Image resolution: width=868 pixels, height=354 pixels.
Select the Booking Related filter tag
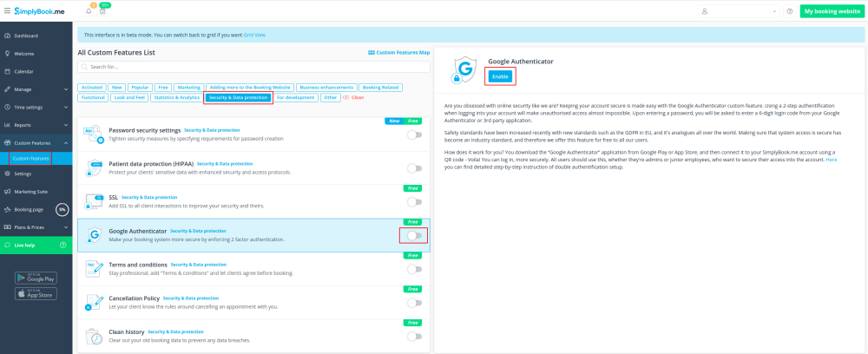pyautogui.click(x=380, y=88)
